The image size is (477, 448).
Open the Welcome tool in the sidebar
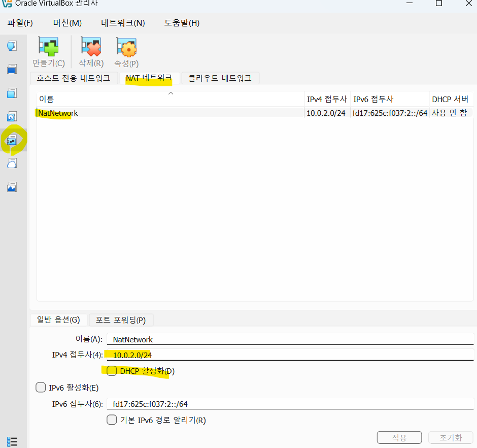click(12, 46)
